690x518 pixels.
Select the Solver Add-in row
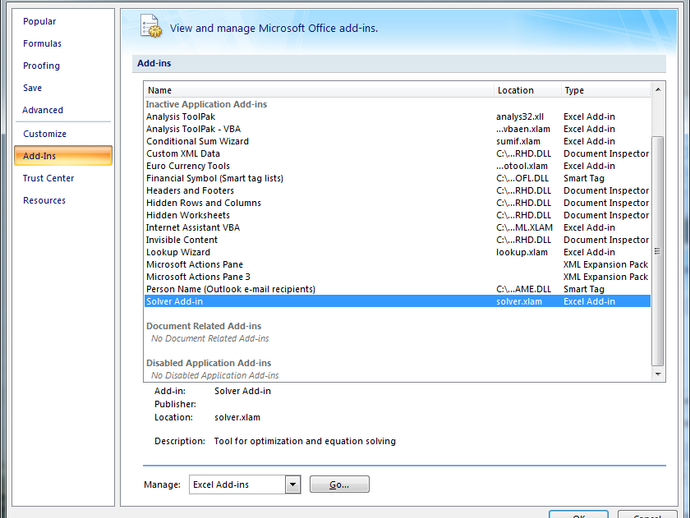397,301
